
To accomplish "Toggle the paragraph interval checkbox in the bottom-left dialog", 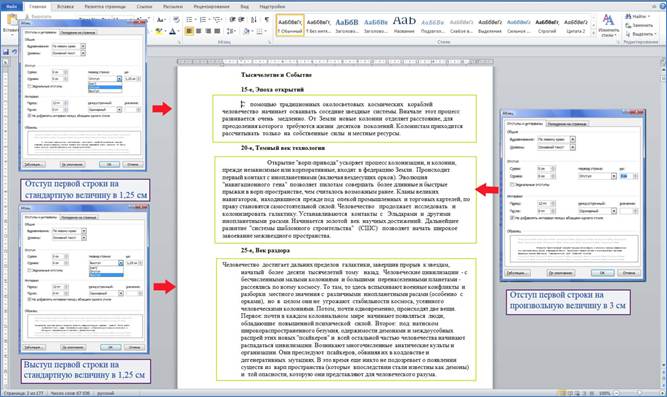I will [29, 300].
